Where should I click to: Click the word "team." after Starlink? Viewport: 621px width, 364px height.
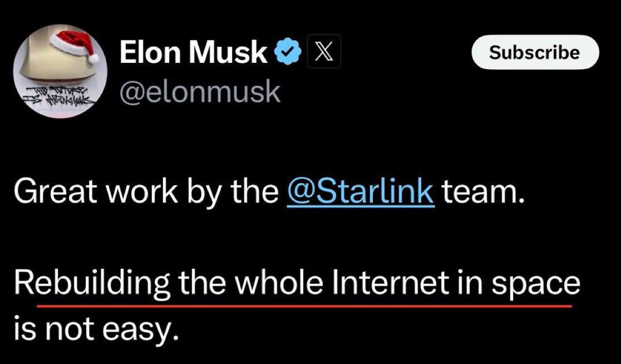click(483, 193)
